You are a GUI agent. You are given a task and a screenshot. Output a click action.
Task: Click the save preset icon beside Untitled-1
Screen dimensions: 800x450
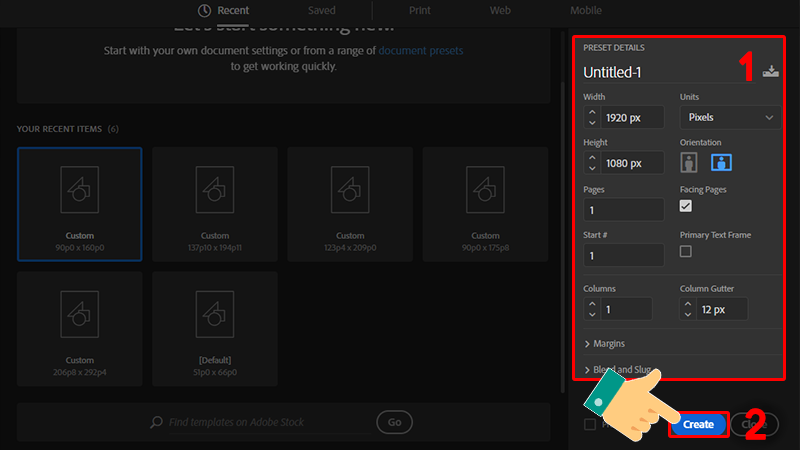click(x=769, y=71)
